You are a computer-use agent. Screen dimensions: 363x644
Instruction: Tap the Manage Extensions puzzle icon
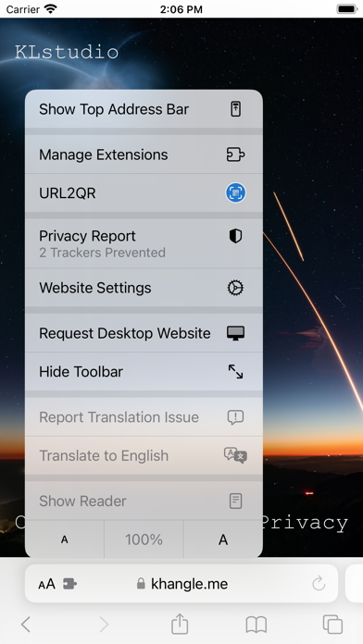tap(235, 155)
